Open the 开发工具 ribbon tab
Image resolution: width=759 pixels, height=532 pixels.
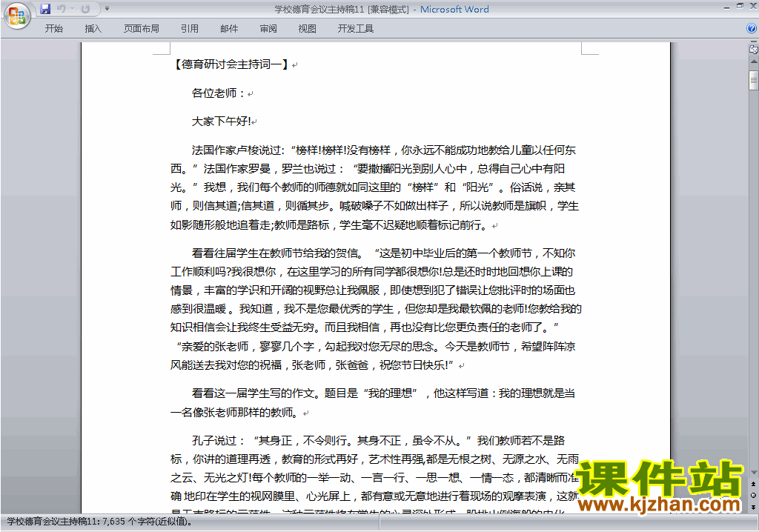(x=355, y=29)
